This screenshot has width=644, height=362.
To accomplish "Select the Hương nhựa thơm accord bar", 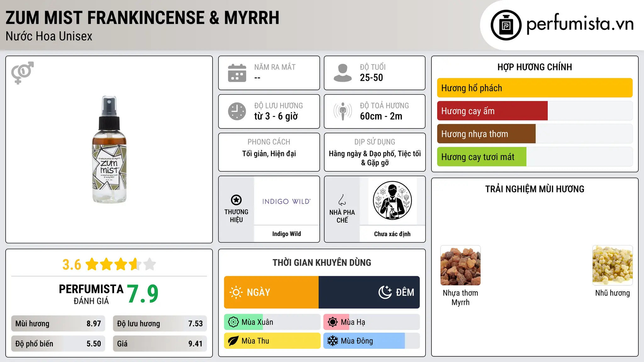I will (x=535, y=134).
